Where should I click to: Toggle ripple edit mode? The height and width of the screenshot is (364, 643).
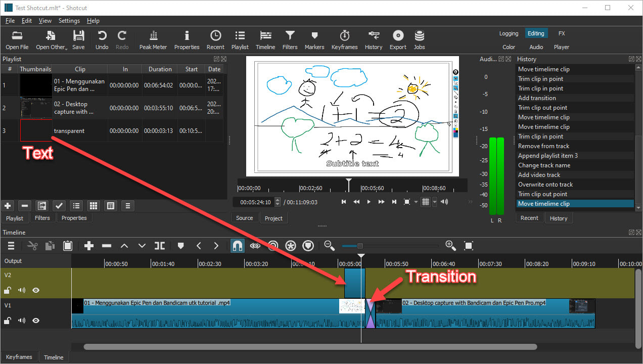[273, 246]
